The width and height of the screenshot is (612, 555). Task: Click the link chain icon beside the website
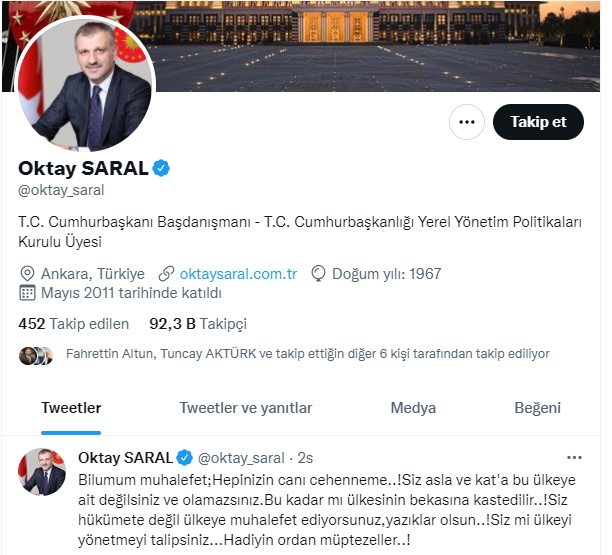[166, 274]
